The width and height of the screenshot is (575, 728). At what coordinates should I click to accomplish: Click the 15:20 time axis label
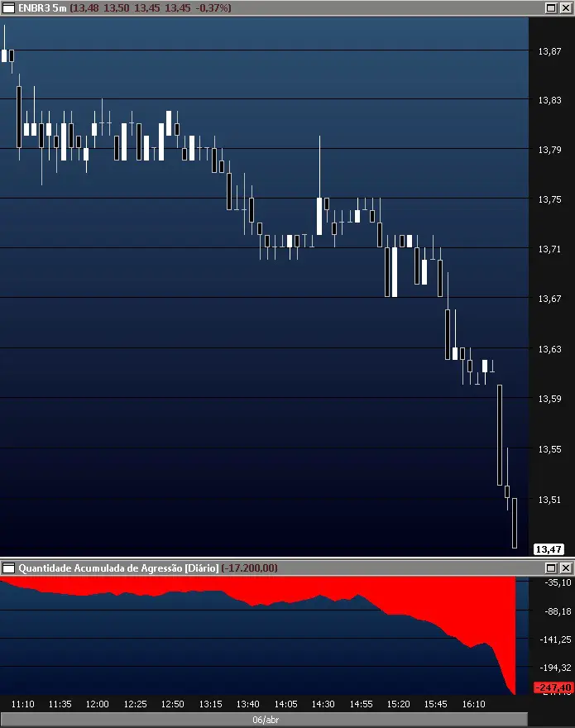[398, 704]
